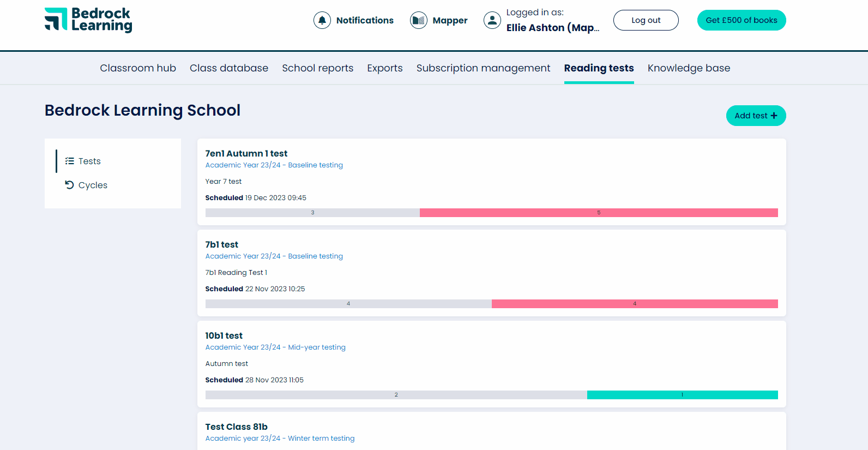This screenshot has width=868, height=450.
Task: Open the Mid-year testing cycle link
Action: [275, 347]
